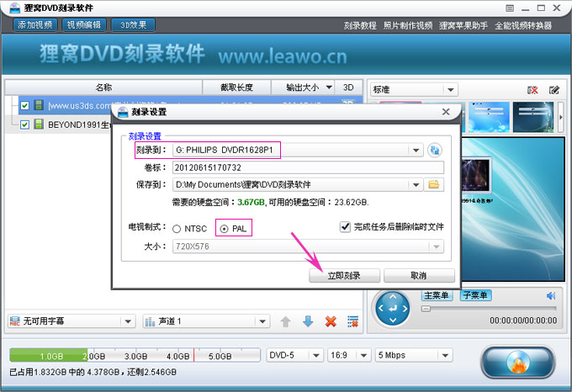Image resolution: width=572 pixels, height=392 pixels.
Task: Open the 照片制作视频 link
Action: 408,25
